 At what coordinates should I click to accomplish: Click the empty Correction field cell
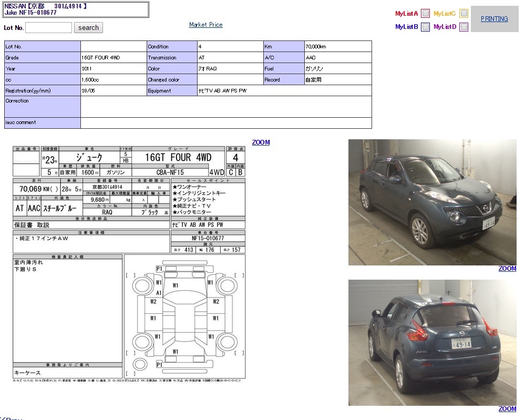pos(226,107)
